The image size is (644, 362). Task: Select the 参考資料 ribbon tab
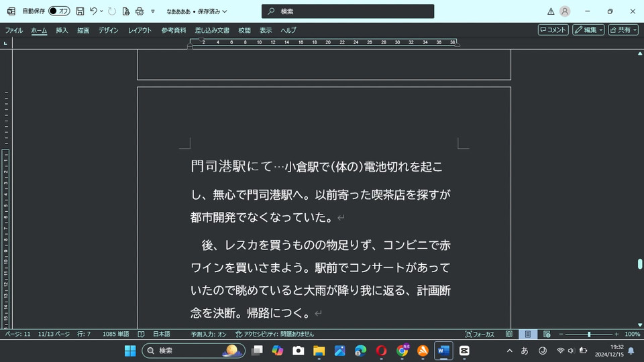pyautogui.click(x=174, y=30)
